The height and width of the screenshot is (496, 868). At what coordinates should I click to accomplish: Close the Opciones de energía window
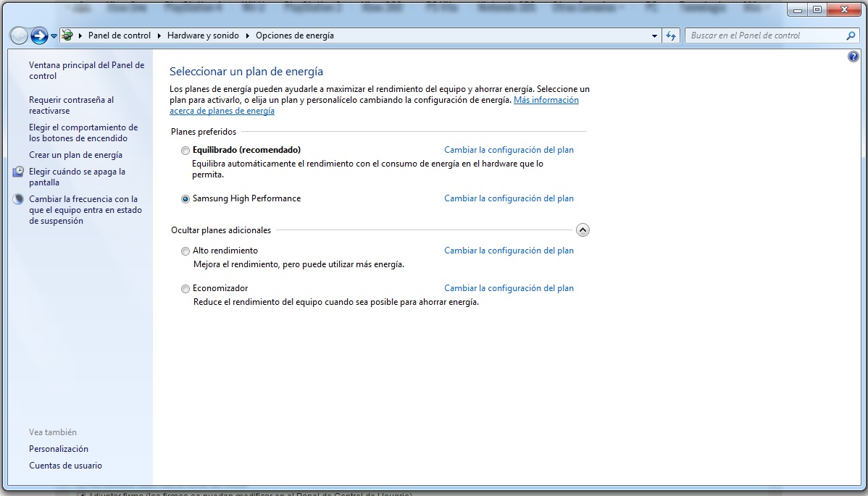(x=844, y=9)
